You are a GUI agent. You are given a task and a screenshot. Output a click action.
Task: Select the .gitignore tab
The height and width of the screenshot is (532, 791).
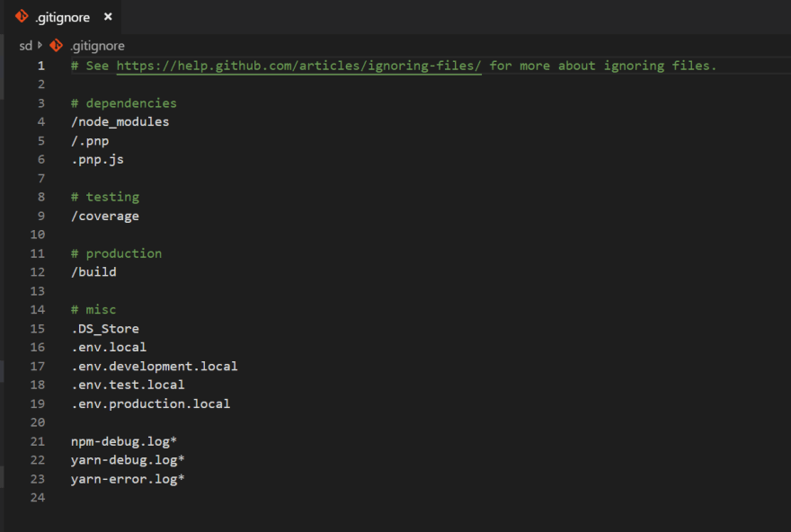(63, 17)
